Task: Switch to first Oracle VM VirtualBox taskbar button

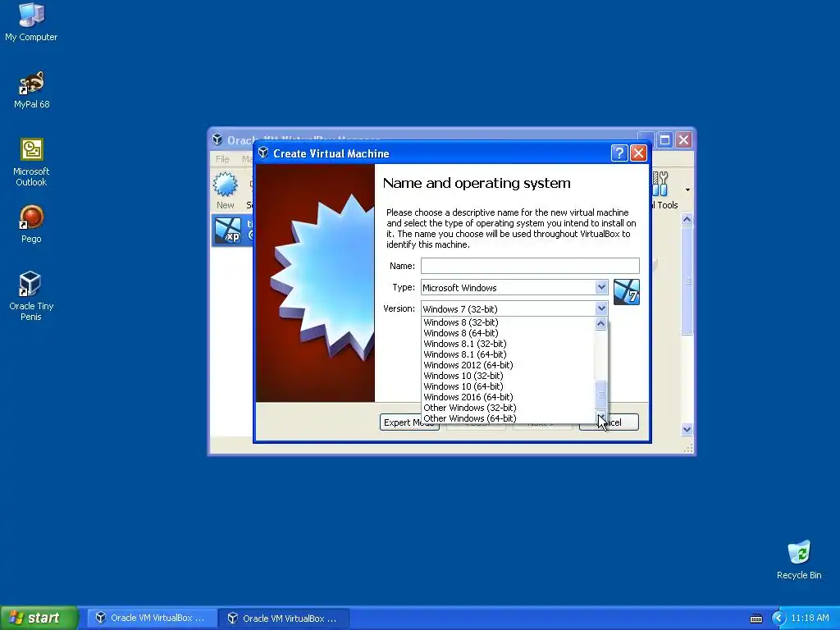Action: pos(151,619)
